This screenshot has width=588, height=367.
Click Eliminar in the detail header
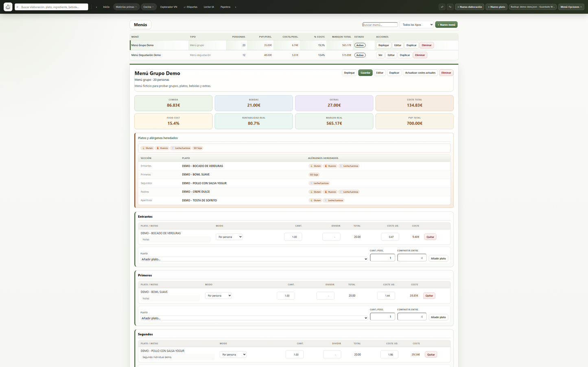446,73
